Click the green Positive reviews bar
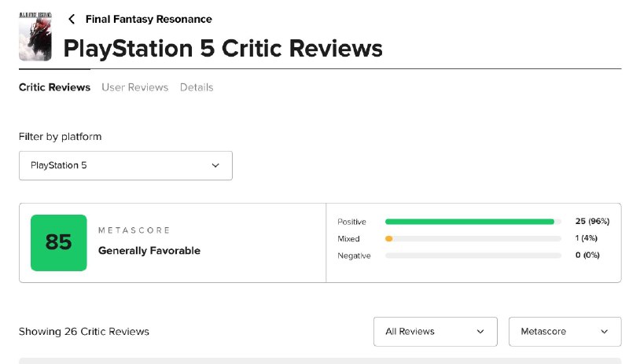The height and width of the screenshot is (364, 629). tap(469, 222)
